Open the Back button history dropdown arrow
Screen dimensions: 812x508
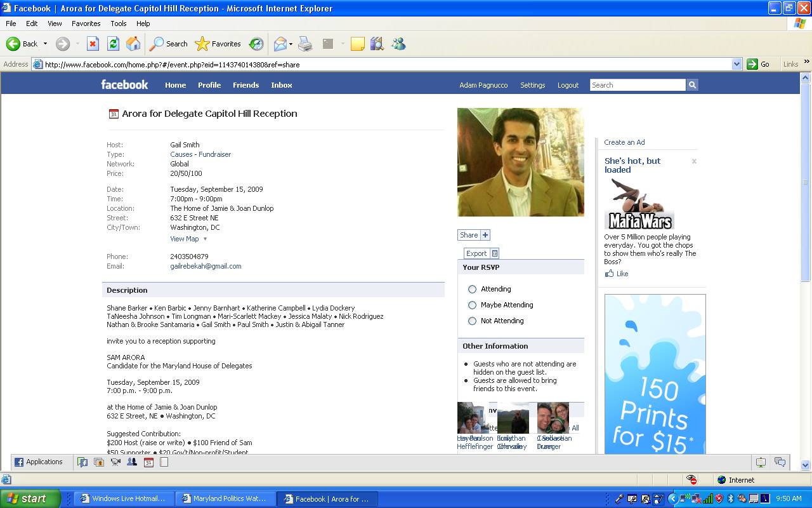[x=45, y=44]
